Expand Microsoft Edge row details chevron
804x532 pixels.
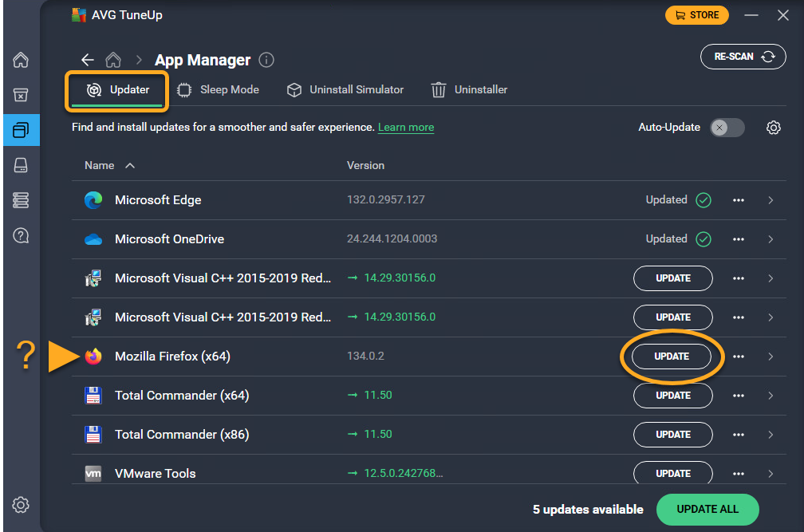pyautogui.click(x=770, y=200)
